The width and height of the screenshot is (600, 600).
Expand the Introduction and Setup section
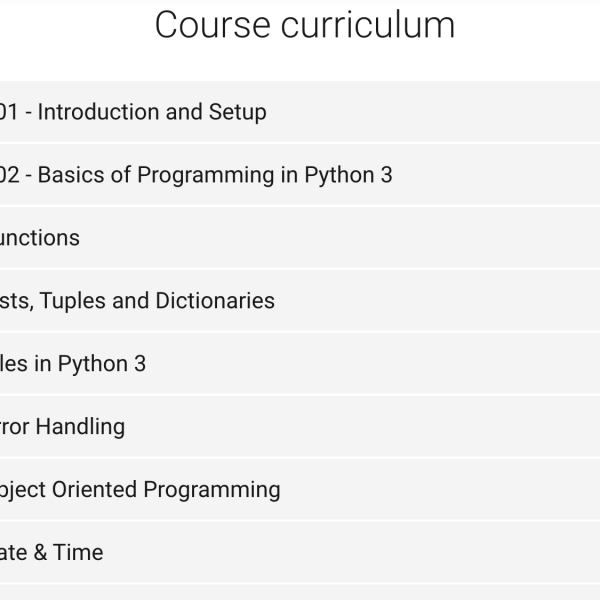tap(300, 112)
